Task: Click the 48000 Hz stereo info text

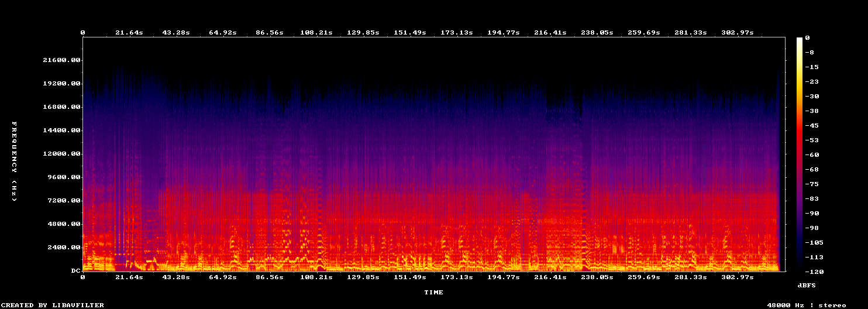Action: click(807, 305)
